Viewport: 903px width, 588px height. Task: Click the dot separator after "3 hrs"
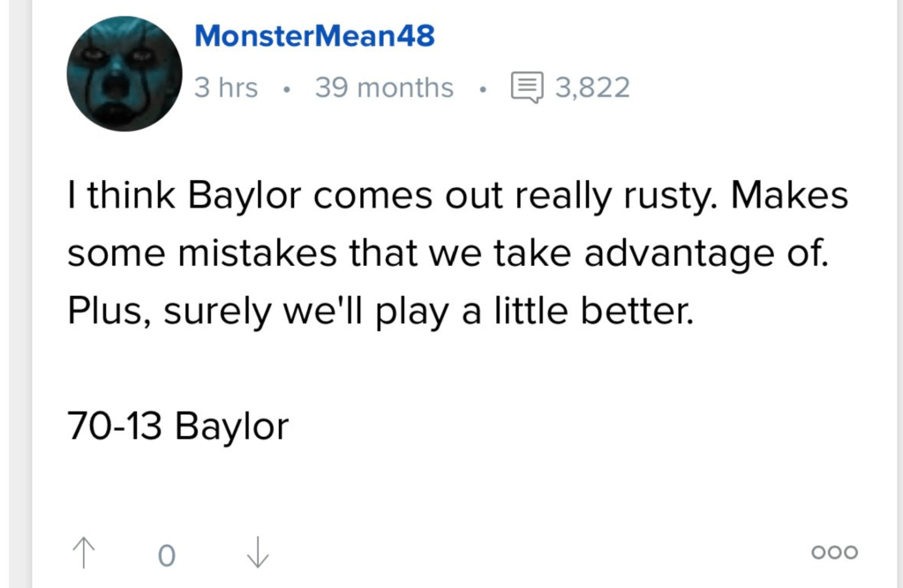pos(287,89)
